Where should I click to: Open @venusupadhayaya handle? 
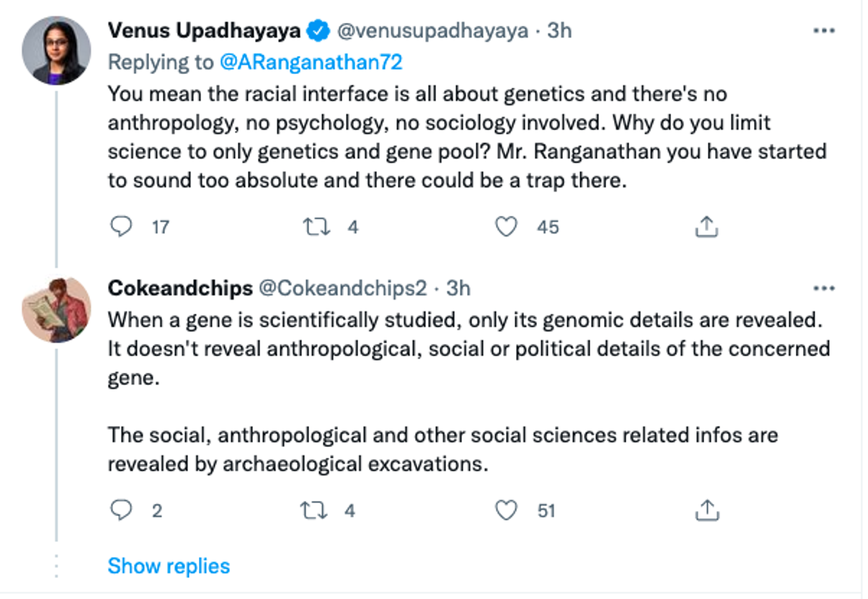(x=433, y=31)
